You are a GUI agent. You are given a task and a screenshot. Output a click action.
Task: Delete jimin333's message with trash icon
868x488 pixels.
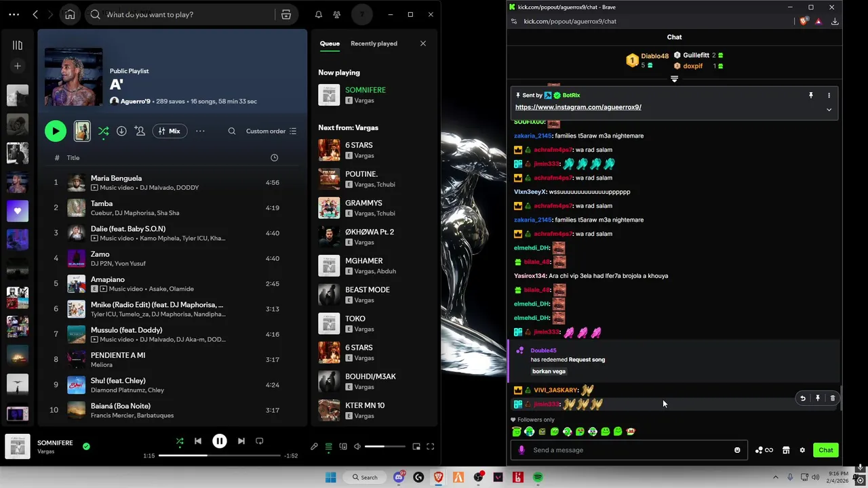[833, 399]
